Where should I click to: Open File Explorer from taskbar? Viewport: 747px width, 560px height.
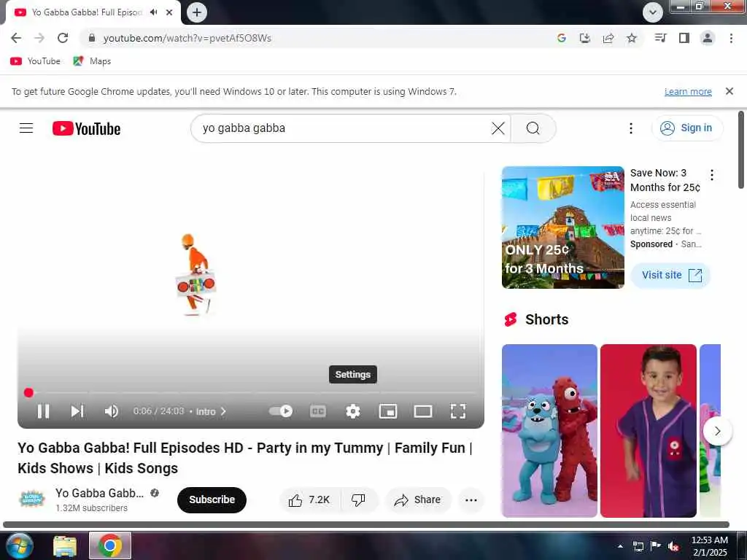pyautogui.click(x=65, y=546)
